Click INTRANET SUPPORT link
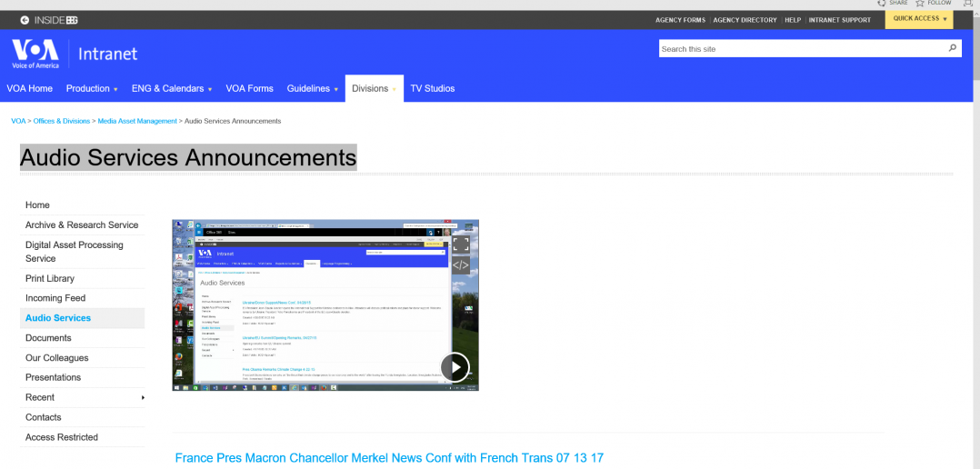The image size is (980, 469). (x=839, y=20)
